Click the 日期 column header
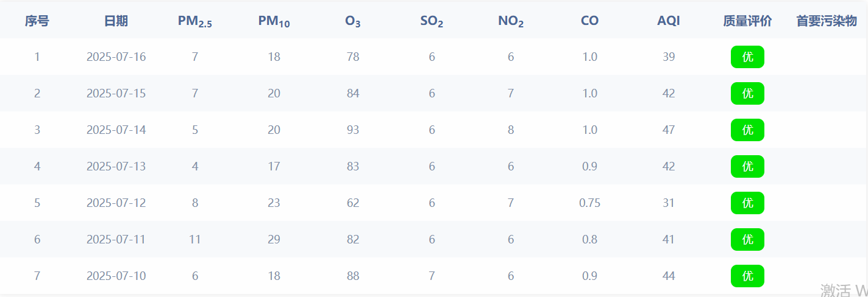This screenshot has width=868, height=297. click(116, 21)
